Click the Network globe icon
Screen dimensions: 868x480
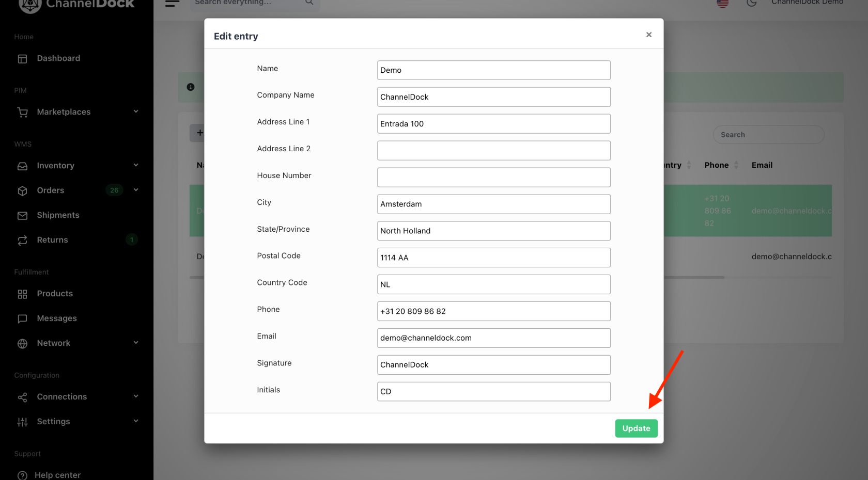click(x=22, y=344)
